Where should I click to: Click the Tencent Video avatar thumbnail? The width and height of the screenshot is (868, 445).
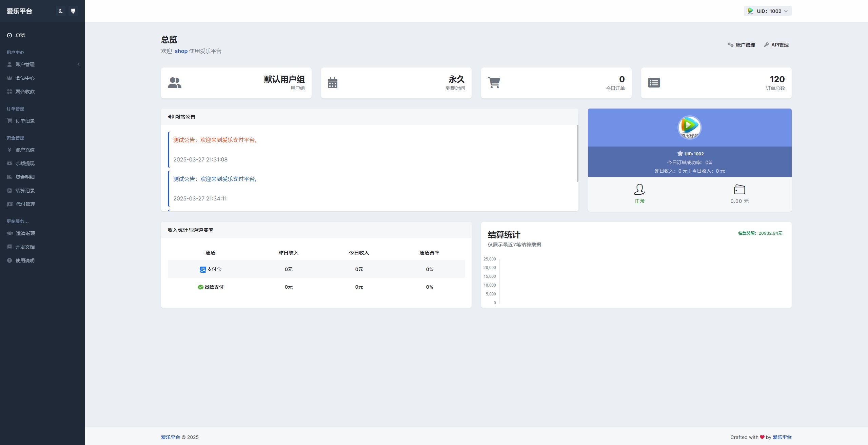click(x=689, y=128)
